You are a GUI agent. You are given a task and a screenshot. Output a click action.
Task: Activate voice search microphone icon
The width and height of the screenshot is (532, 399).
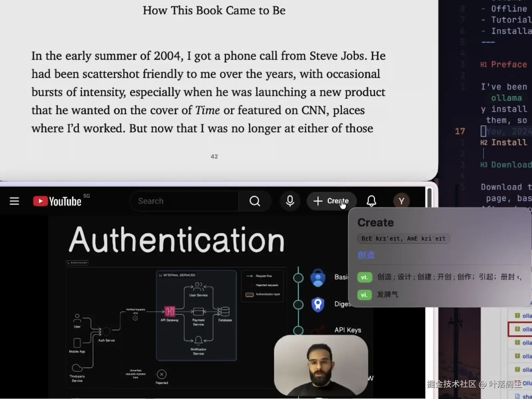(290, 201)
